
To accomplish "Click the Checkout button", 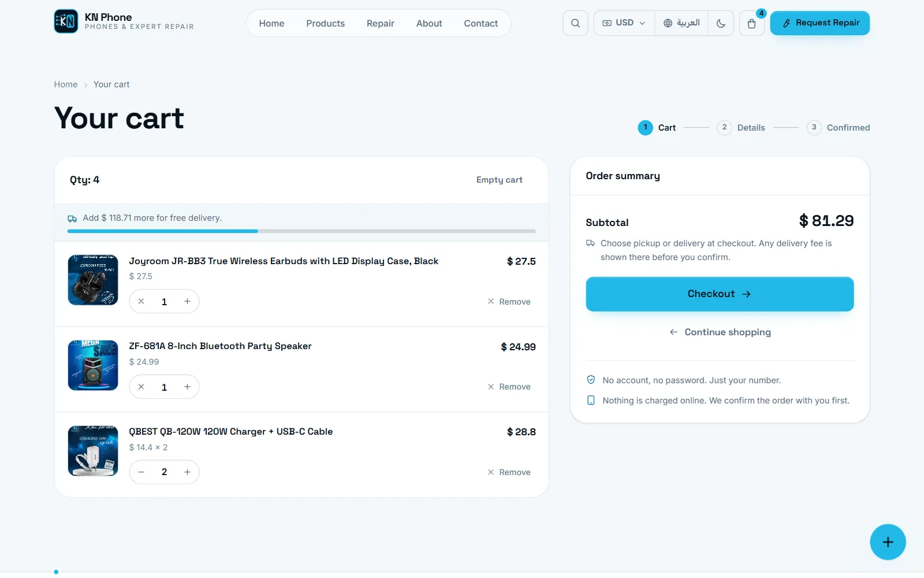I will (720, 294).
